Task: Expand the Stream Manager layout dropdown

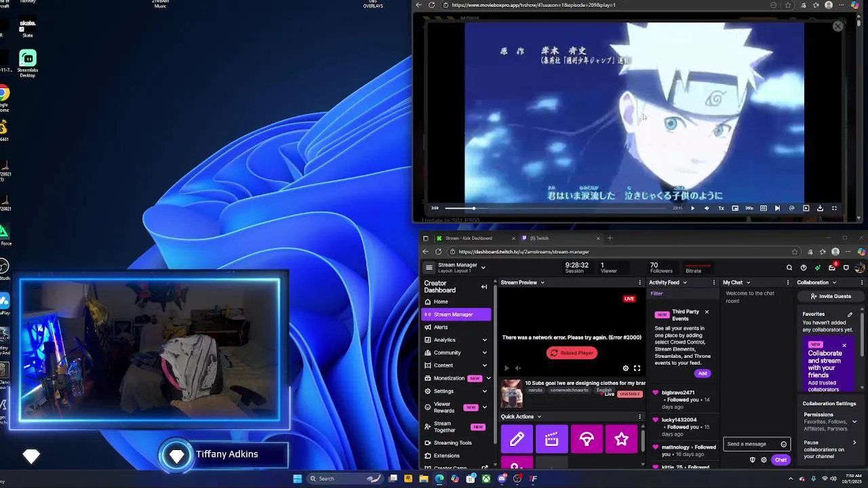Action: click(x=483, y=268)
